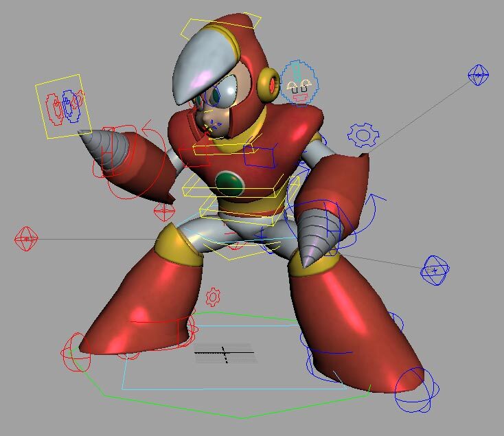Viewport: 504px width, 436px height.
Task: Click the silver visor crest on the helmet
Action: (206, 66)
